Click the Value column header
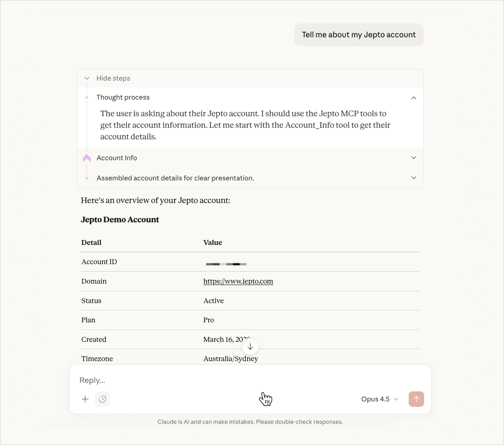This screenshot has height=445, width=504. point(213,242)
